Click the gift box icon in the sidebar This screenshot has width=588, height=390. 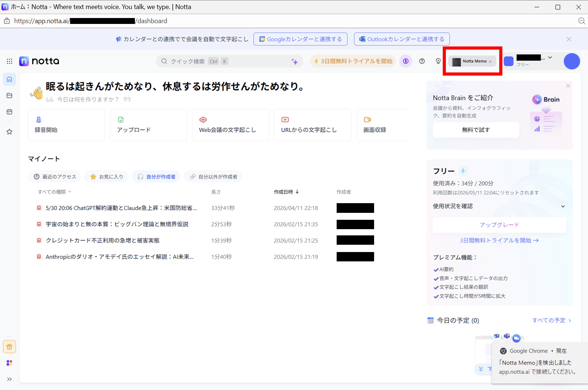9,347
